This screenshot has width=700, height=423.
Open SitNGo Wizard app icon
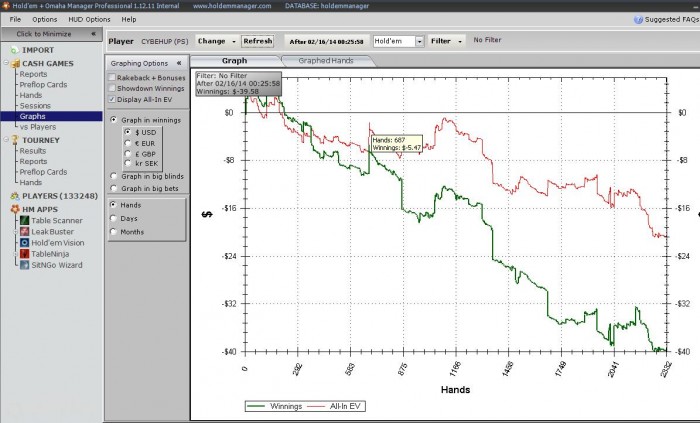25,265
